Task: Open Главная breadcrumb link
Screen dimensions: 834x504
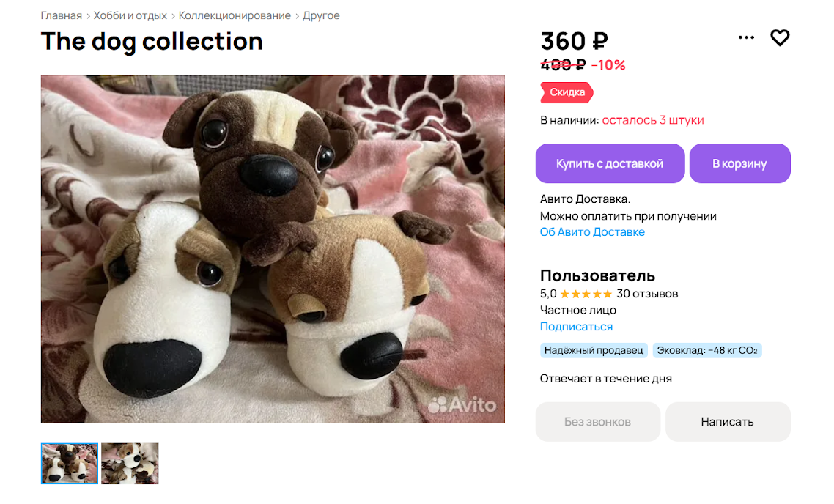Action: click(61, 15)
